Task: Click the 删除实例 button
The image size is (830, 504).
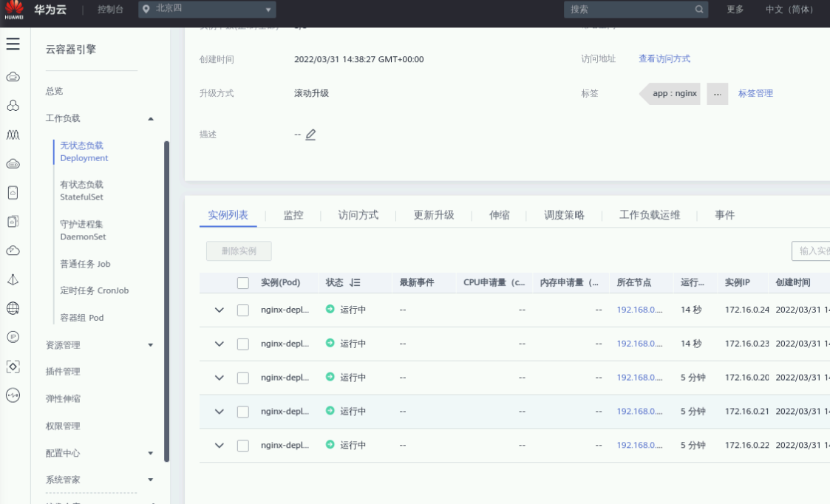Action: click(239, 251)
